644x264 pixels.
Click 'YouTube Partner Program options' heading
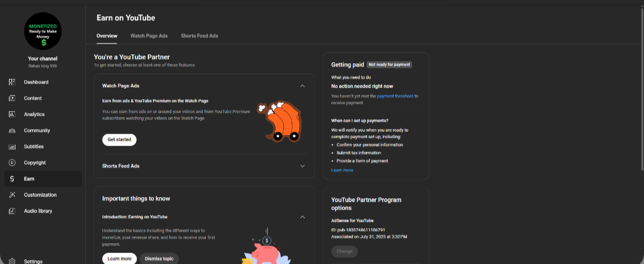pos(366,204)
